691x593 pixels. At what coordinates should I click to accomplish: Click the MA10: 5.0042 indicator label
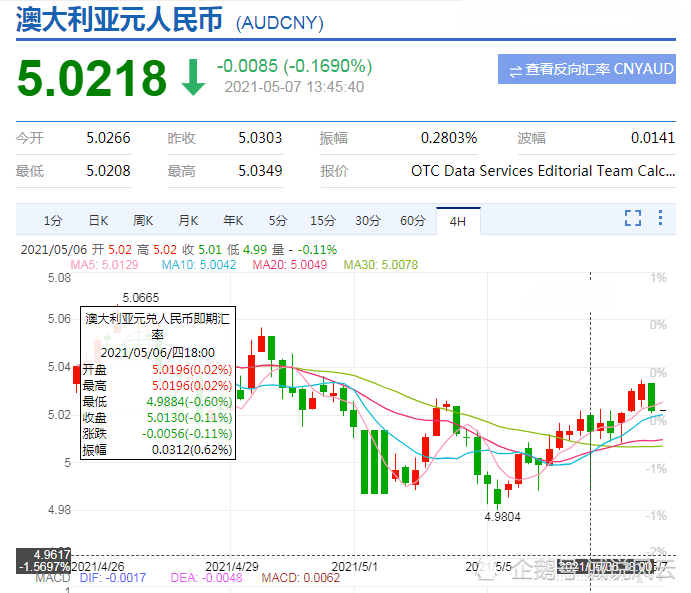199,265
